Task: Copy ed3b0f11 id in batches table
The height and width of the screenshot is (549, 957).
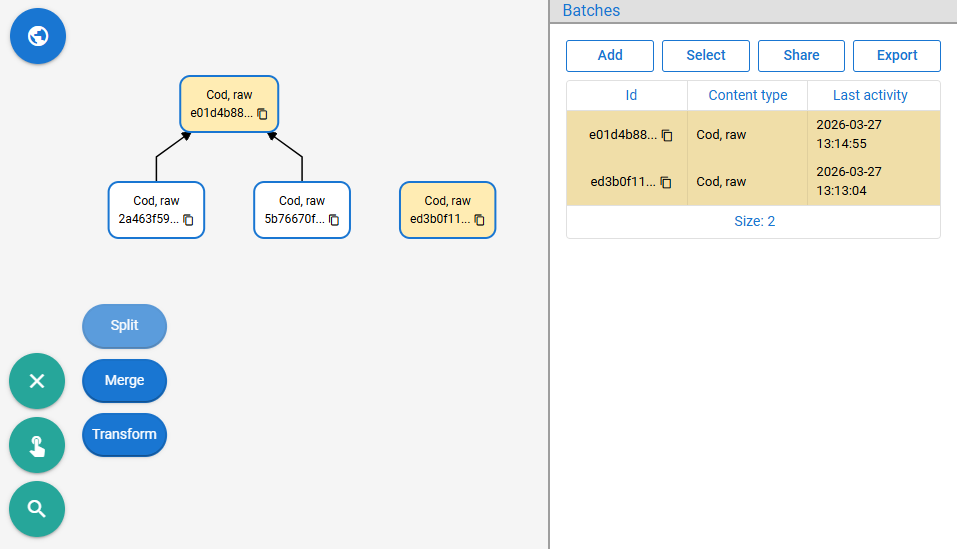Action: 666,182
